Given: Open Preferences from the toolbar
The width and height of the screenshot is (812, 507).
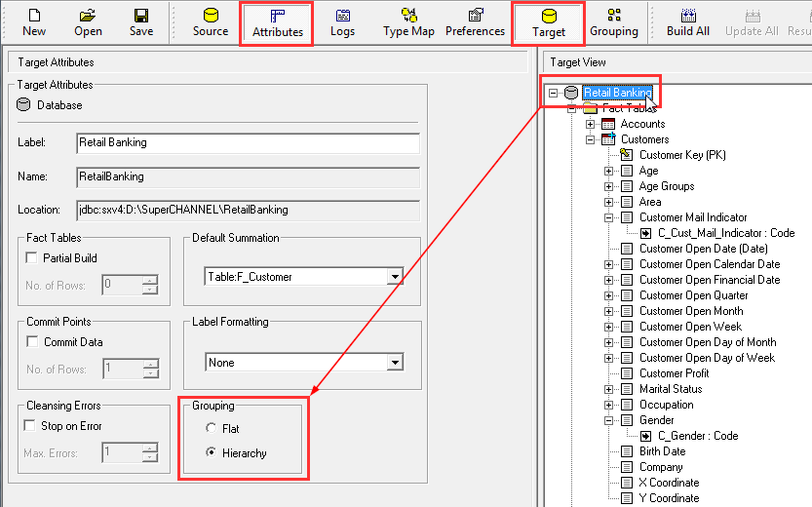Looking at the screenshot, I should 475,22.
